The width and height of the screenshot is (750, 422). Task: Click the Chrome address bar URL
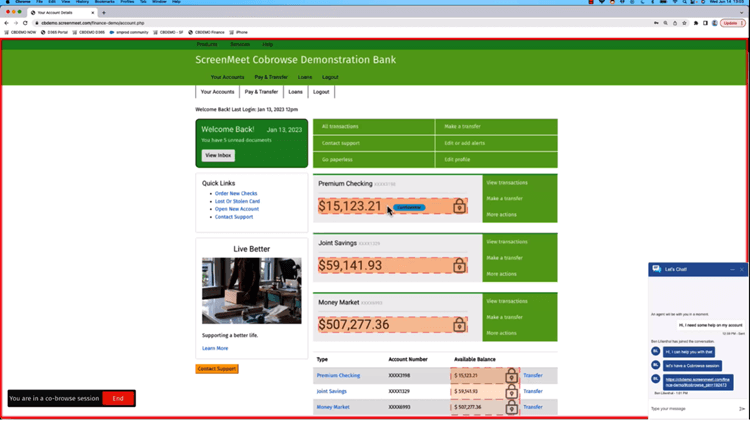coord(92,23)
